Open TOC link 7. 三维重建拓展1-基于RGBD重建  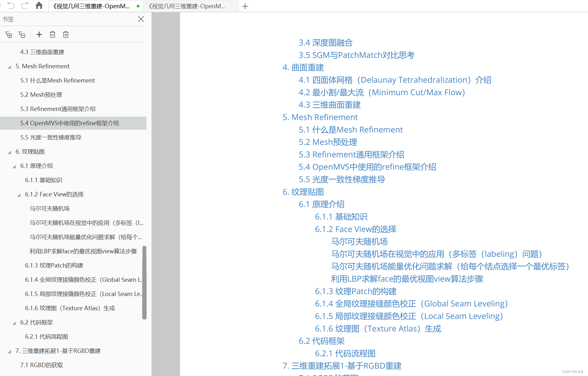[x=342, y=366]
